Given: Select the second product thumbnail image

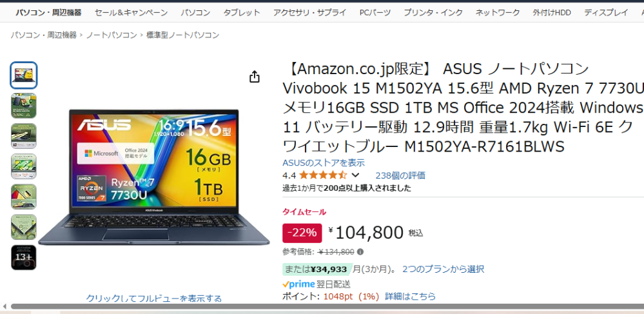Looking at the screenshot, I should tap(23, 106).
